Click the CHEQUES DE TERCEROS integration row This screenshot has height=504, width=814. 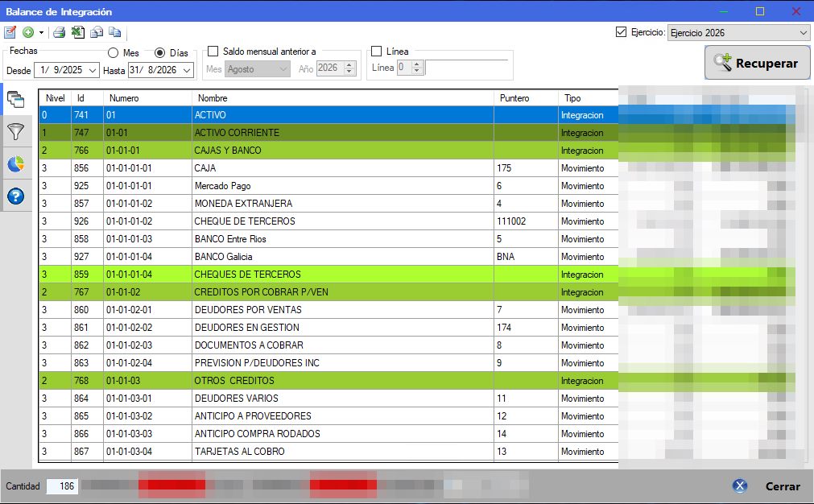point(328,274)
